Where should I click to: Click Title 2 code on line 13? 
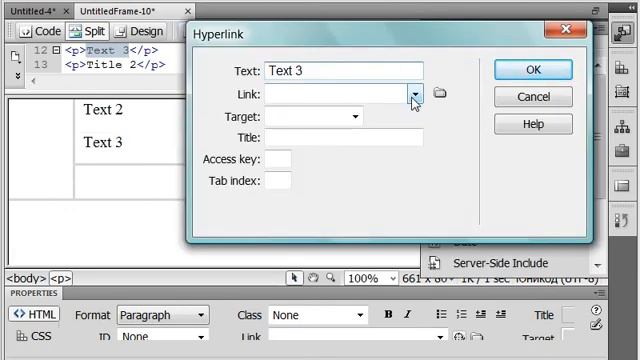click(x=115, y=64)
